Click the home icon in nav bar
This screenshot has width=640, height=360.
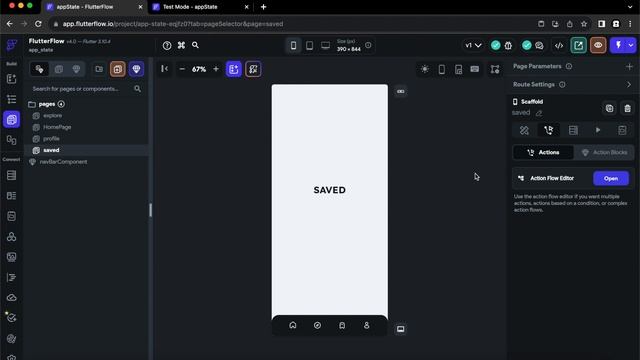[293, 325]
